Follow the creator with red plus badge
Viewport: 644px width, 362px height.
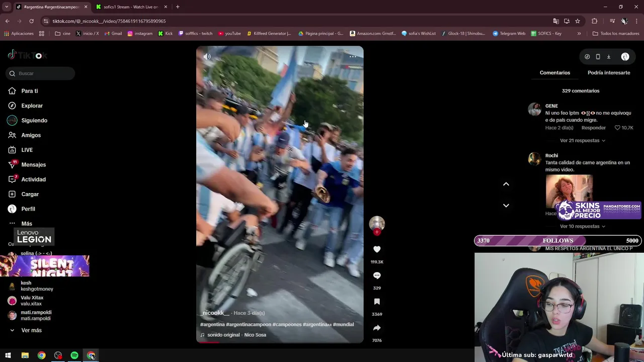pyautogui.click(x=377, y=232)
